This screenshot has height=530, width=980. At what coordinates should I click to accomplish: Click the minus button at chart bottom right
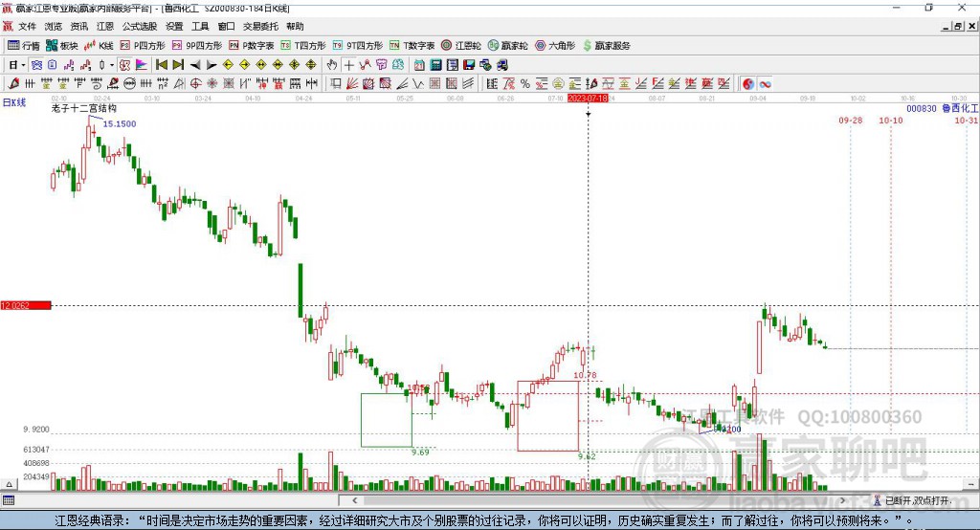[x=970, y=484]
